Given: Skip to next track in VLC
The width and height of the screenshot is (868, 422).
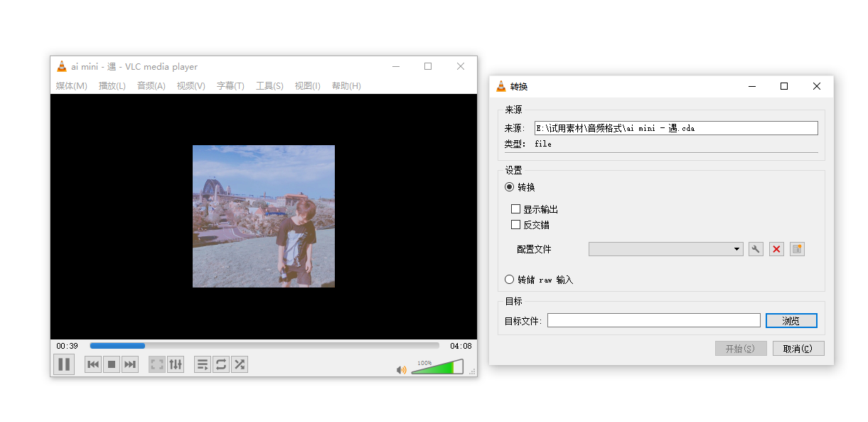Looking at the screenshot, I should [130, 364].
